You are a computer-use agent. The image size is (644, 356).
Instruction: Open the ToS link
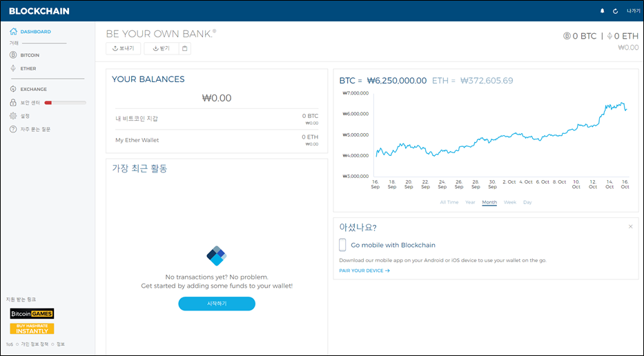click(10, 344)
